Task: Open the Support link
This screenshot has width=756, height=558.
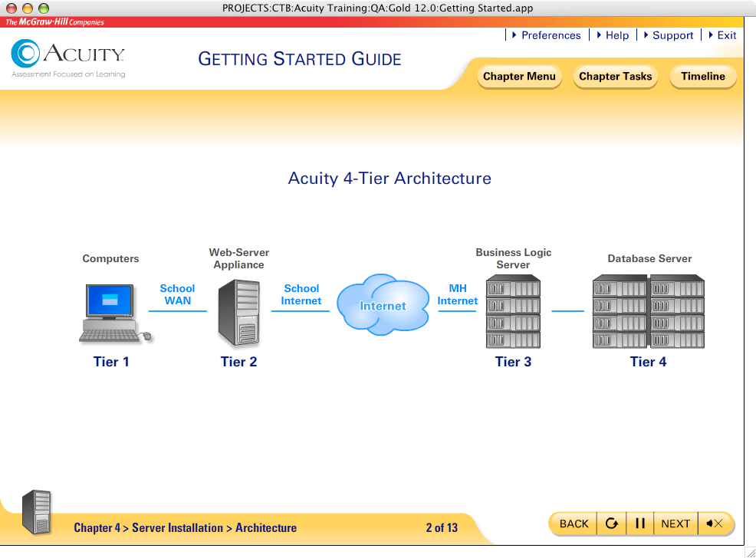Action: tap(668, 35)
